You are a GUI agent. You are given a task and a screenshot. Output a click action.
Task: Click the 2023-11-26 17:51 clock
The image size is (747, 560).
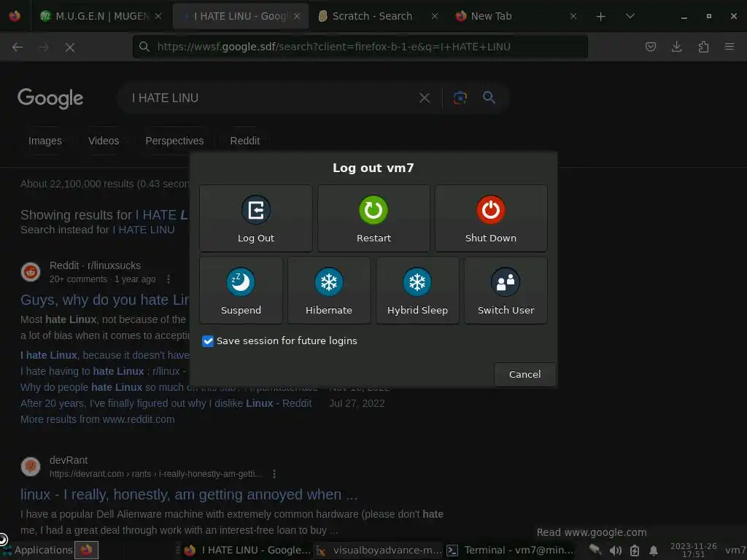(x=693, y=550)
